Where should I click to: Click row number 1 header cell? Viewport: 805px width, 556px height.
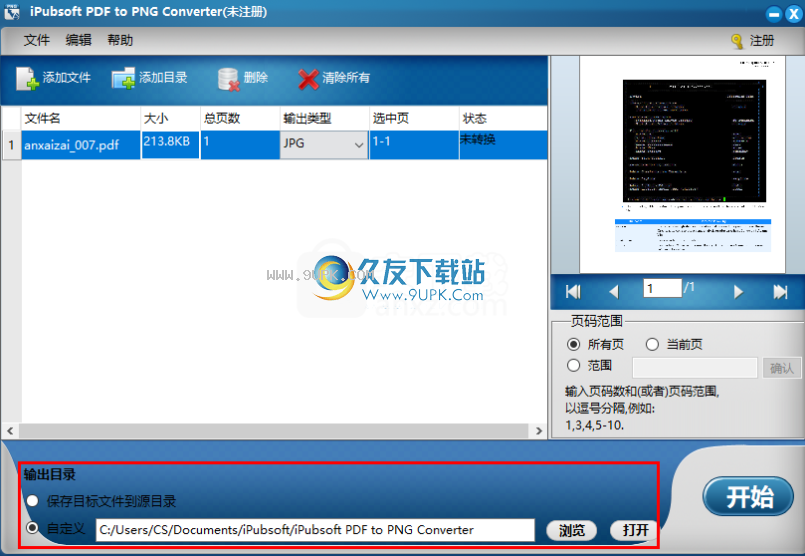click(x=11, y=145)
